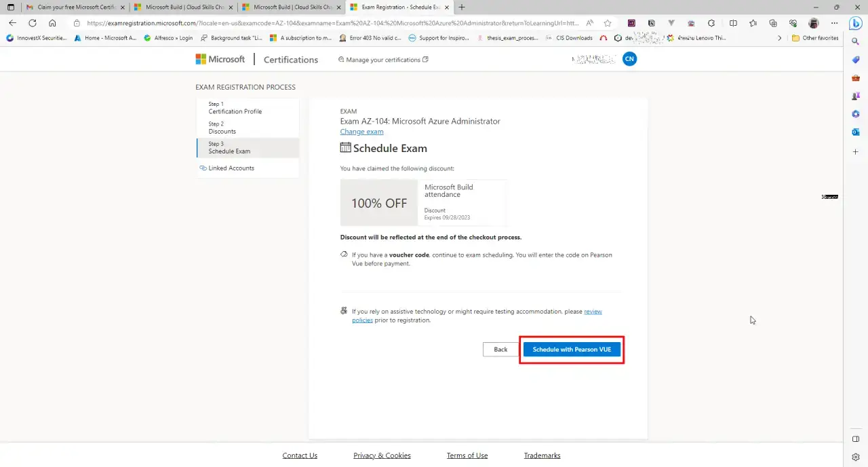Screen dimensions: 868x467
Task: Open the InnovestX Securities bookmark
Action: [x=37, y=38]
